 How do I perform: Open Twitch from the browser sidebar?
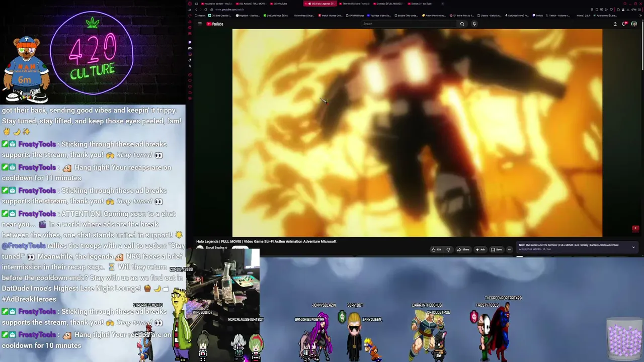coord(190,42)
